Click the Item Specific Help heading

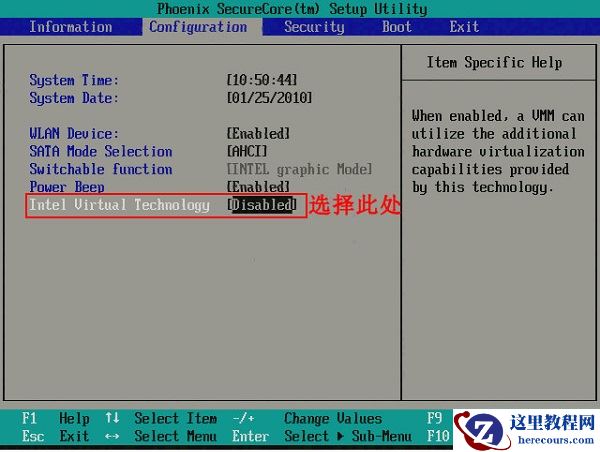[x=494, y=62]
